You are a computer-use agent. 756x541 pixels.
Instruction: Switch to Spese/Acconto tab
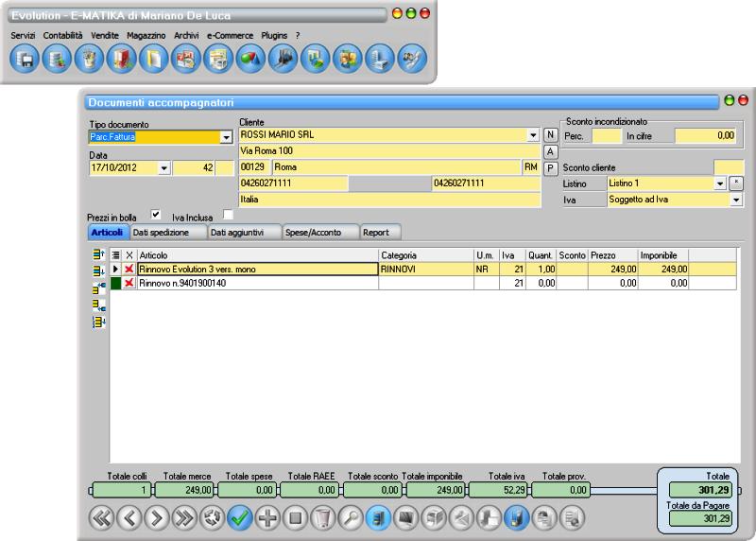[321, 233]
